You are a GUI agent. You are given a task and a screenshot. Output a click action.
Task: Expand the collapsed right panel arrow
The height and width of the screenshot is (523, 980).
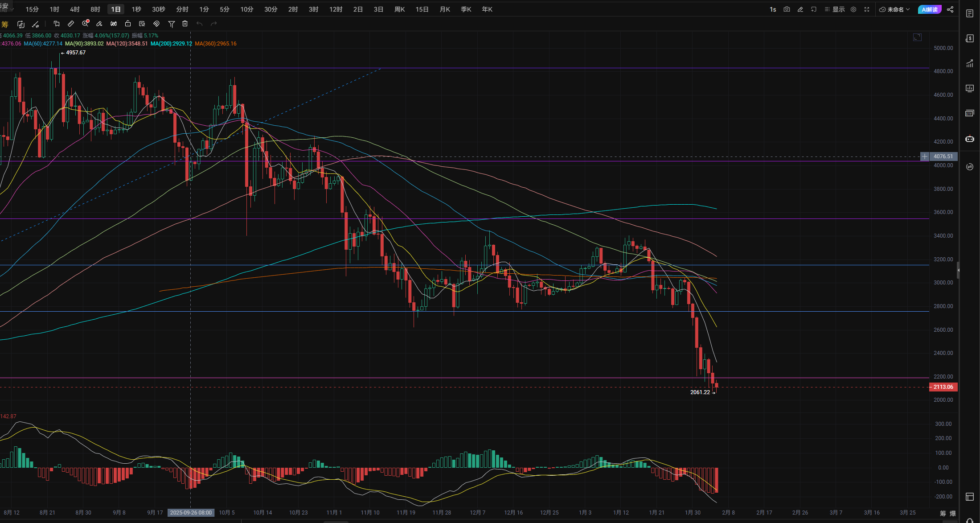958,270
